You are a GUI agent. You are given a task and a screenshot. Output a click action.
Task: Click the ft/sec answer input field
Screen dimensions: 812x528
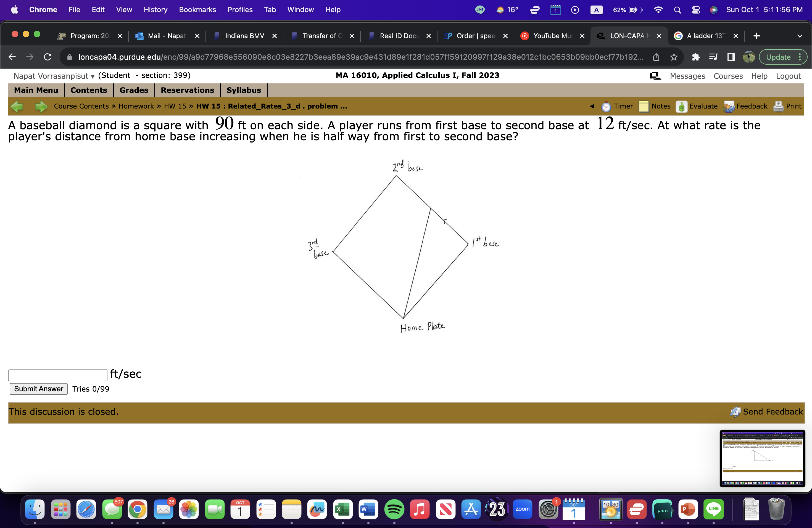tap(58, 375)
